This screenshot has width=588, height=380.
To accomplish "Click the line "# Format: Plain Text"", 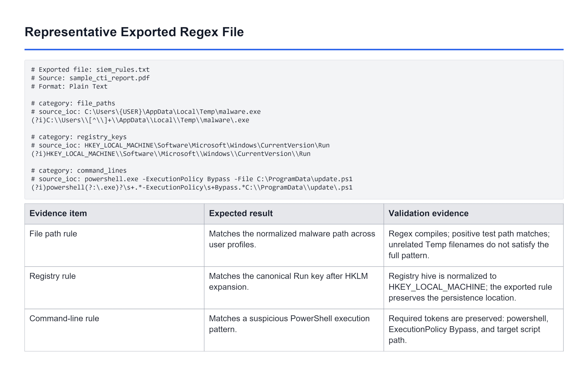I will click(69, 87).
